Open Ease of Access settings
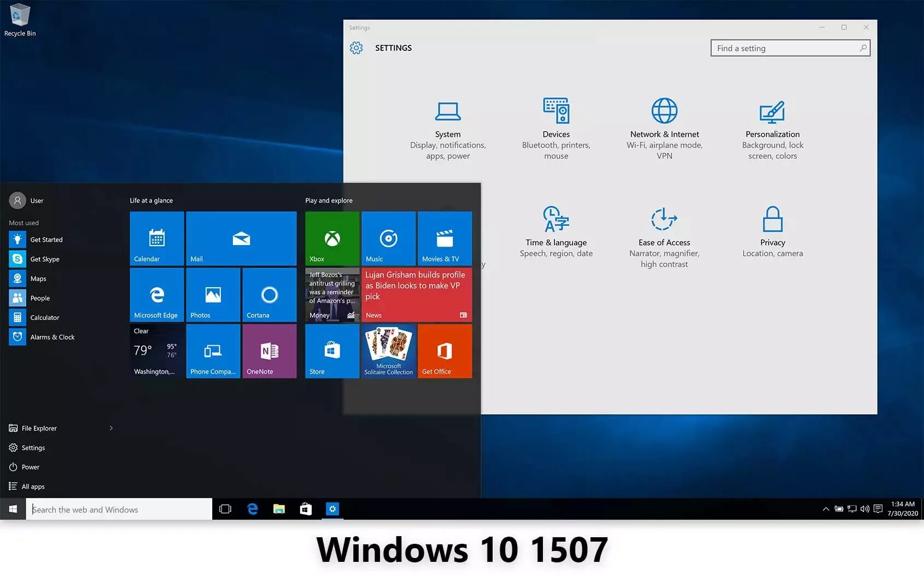The width and height of the screenshot is (924, 581). (x=664, y=238)
